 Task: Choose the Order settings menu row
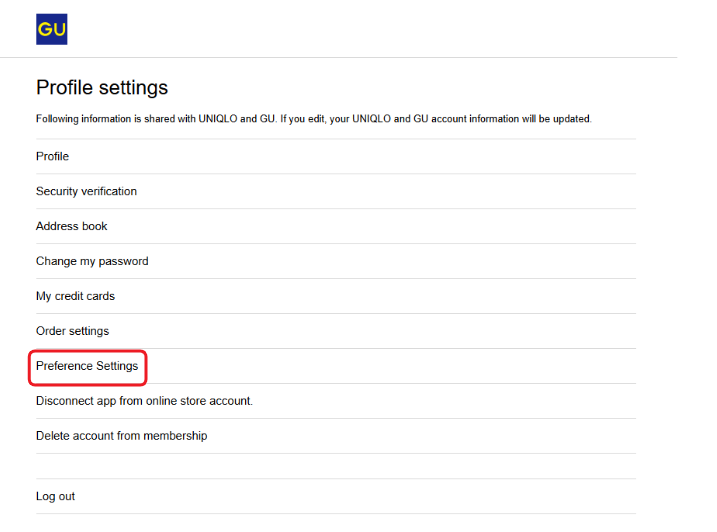[72, 331]
